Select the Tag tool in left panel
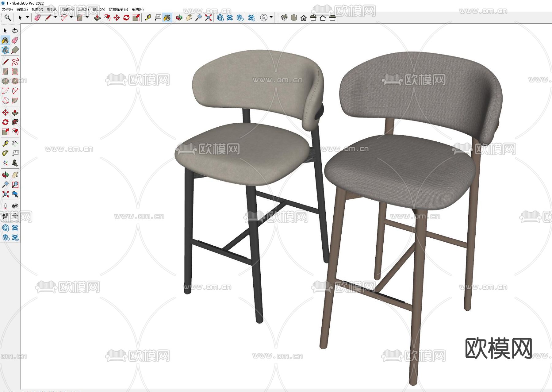Screen dimensions: 552x392 pos(15,50)
